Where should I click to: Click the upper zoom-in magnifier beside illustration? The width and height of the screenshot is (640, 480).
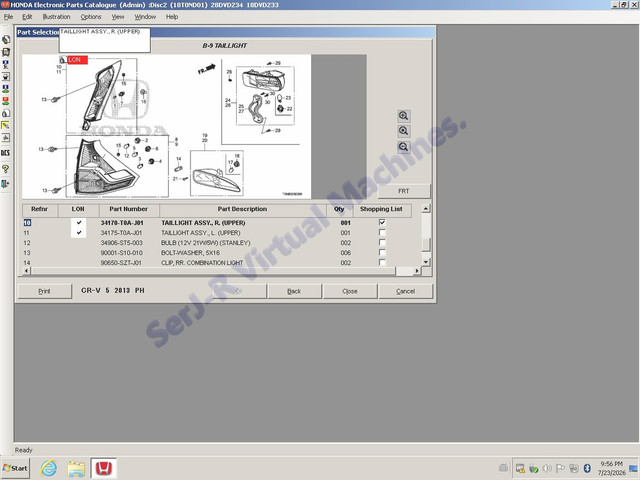click(x=404, y=116)
